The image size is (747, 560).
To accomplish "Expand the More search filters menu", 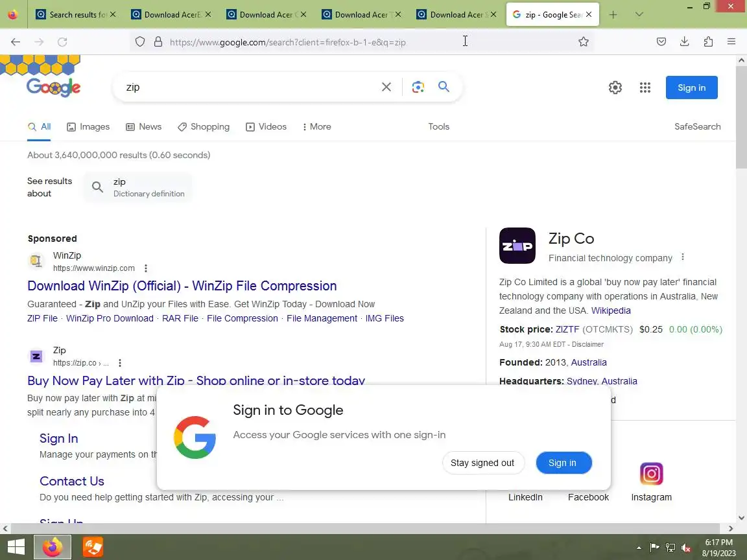I will pos(317,126).
